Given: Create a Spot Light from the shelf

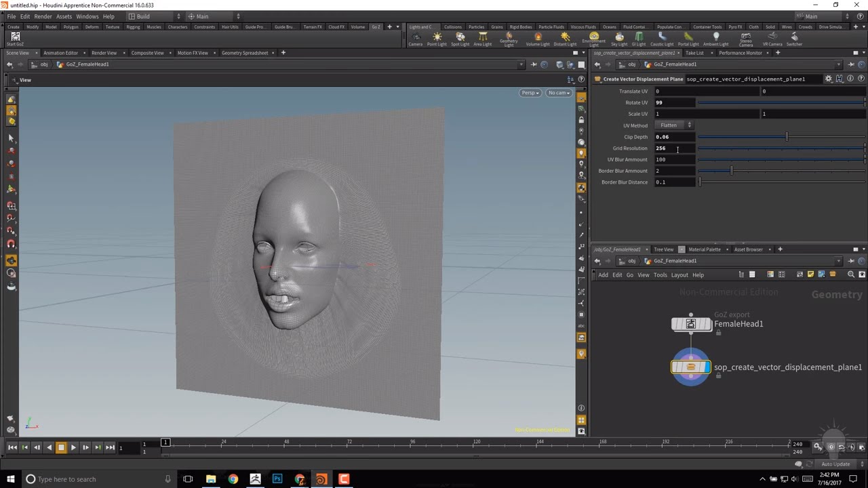Looking at the screenshot, I should (x=460, y=39).
